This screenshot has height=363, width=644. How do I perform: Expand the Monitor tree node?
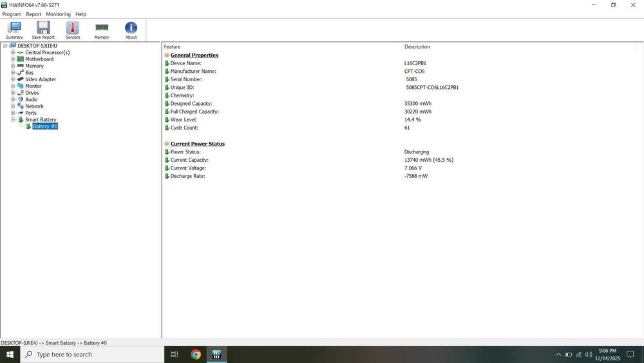tap(13, 86)
